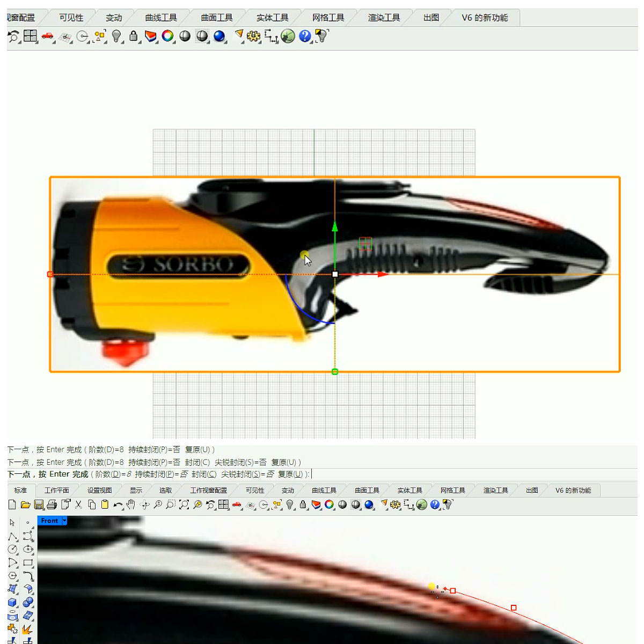The width and height of the screenshot is (644, 644).
Task: Pick the selection arrow tool in sidebar
Action: pos(12,523)
